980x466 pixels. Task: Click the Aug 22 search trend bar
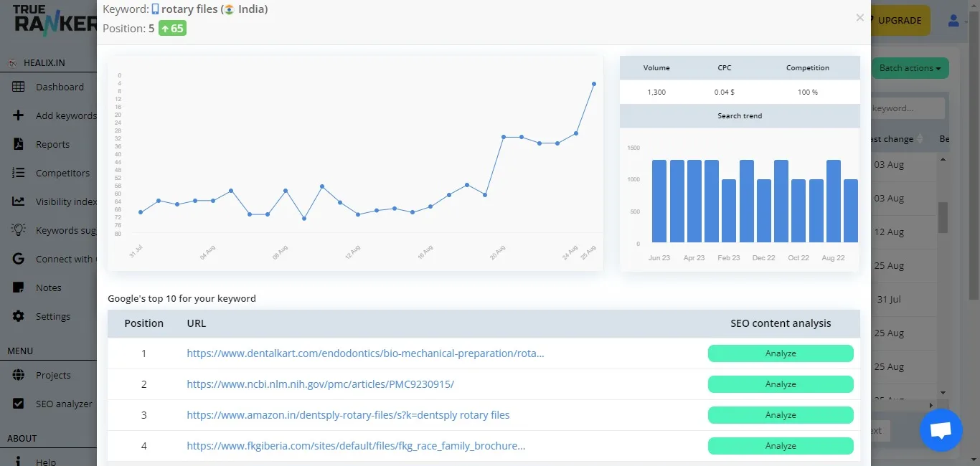(x=834, y=201)
